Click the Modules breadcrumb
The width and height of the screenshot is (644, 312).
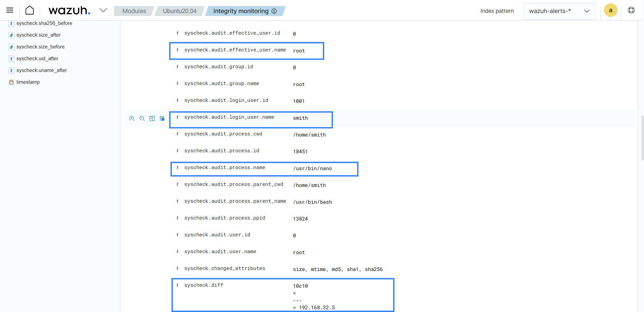(x=134, y=11)
